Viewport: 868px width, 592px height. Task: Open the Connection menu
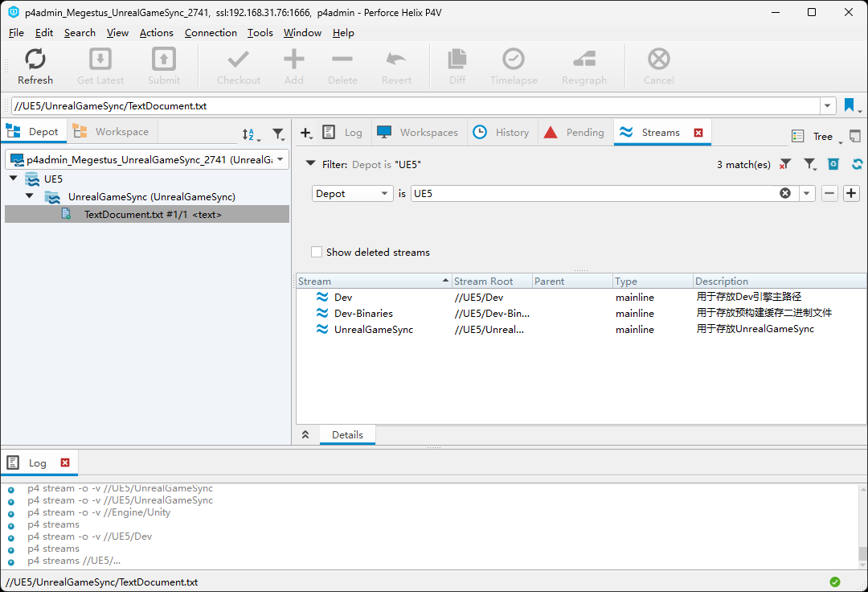pos(211,33)
